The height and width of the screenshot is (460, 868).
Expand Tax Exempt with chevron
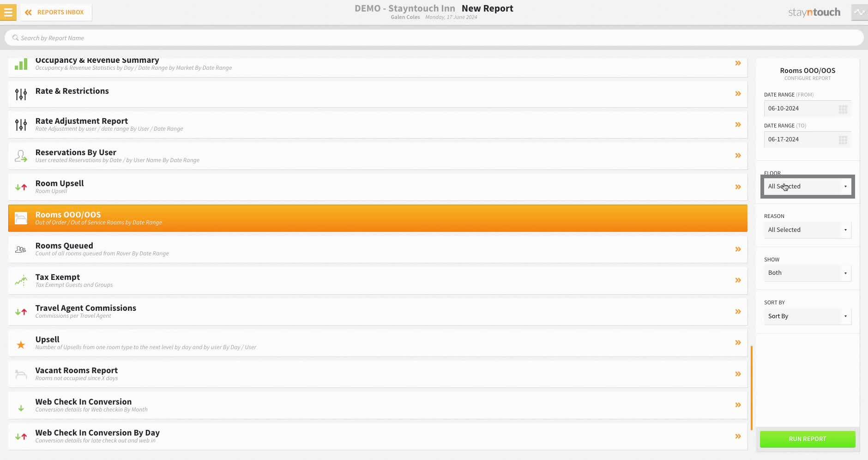[738, 280]
